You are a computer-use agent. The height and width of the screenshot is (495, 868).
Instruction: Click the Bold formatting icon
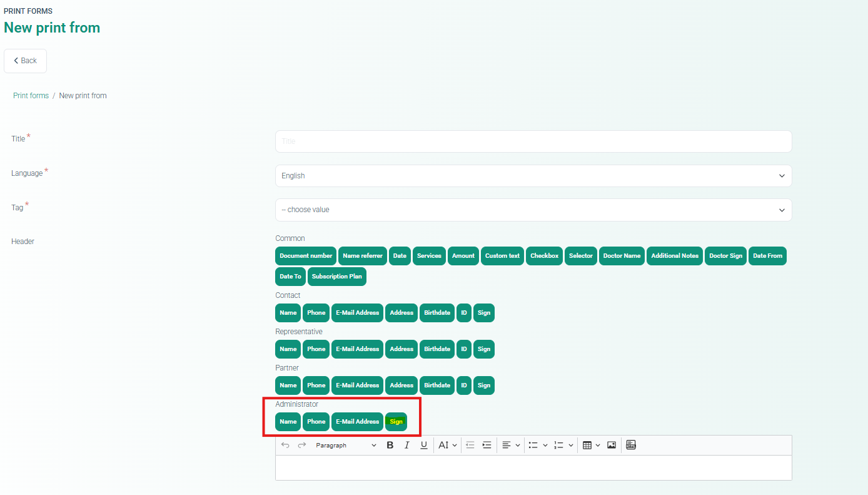point(390,445)
